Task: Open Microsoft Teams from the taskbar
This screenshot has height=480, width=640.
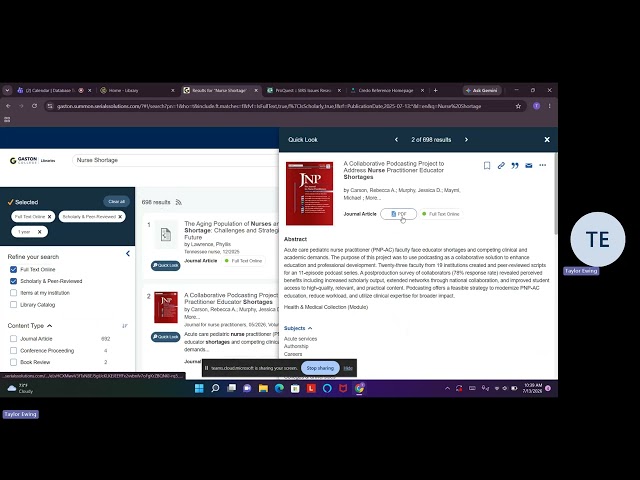Action: pyautogui.click(x=247, y=389)
